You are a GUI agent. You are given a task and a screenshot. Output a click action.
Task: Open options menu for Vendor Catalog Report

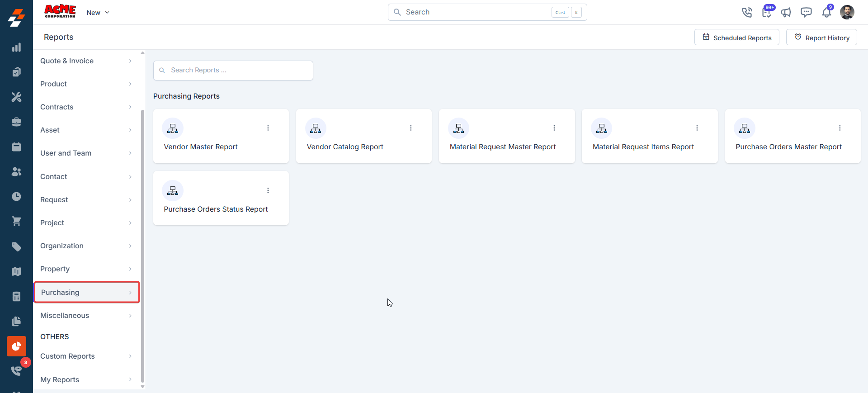click(x=411, y=128)
